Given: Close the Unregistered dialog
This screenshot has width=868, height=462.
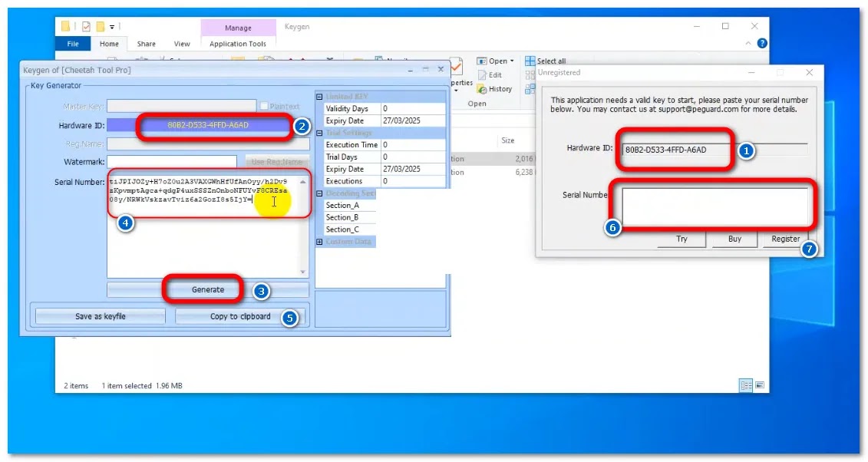Looking at the screenshot, I should 810,72.
